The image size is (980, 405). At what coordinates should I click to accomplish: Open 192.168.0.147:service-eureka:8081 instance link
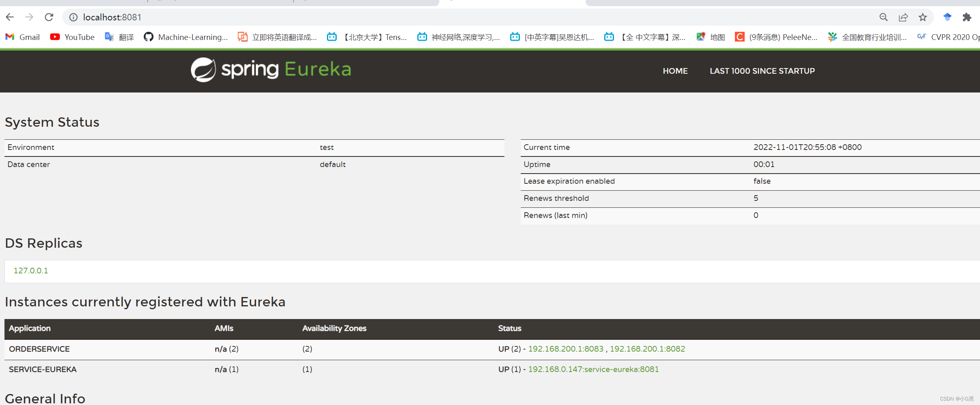pos(593,369)
